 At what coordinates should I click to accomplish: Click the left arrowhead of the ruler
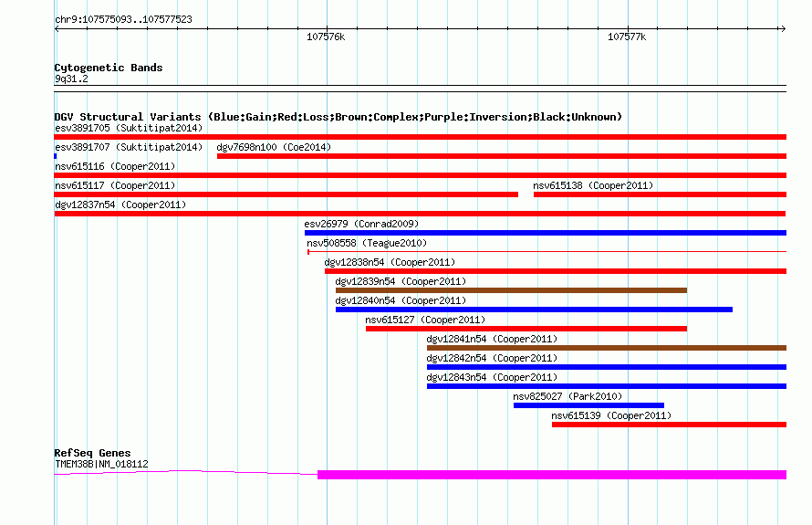point(57,29)
